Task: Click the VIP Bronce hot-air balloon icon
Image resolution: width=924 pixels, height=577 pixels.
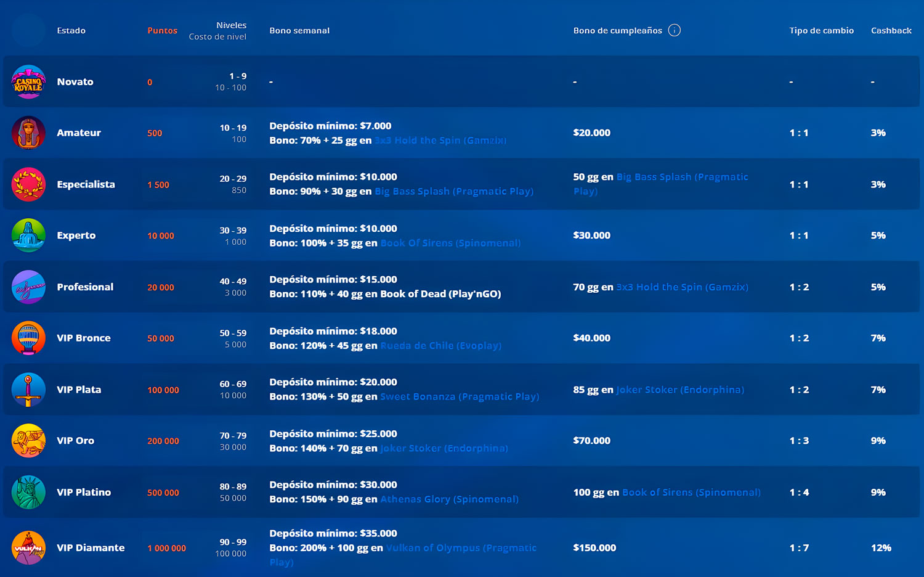Action: tap(28, 338)
